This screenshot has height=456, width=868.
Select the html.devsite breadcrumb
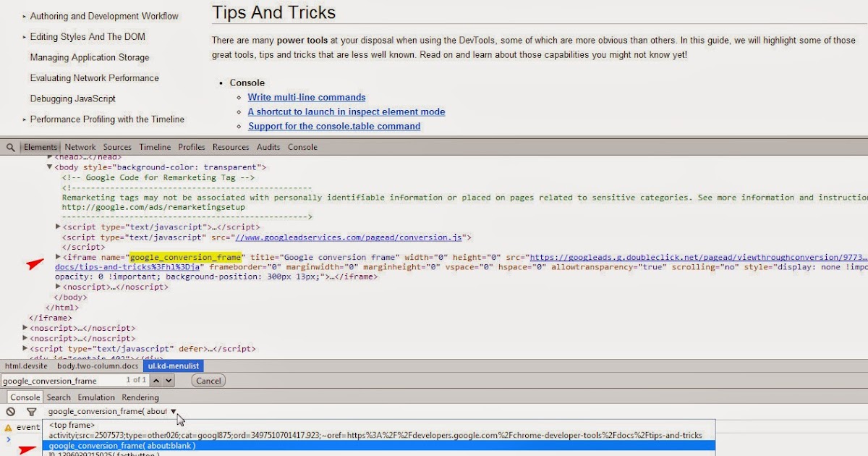coord(25,366)
